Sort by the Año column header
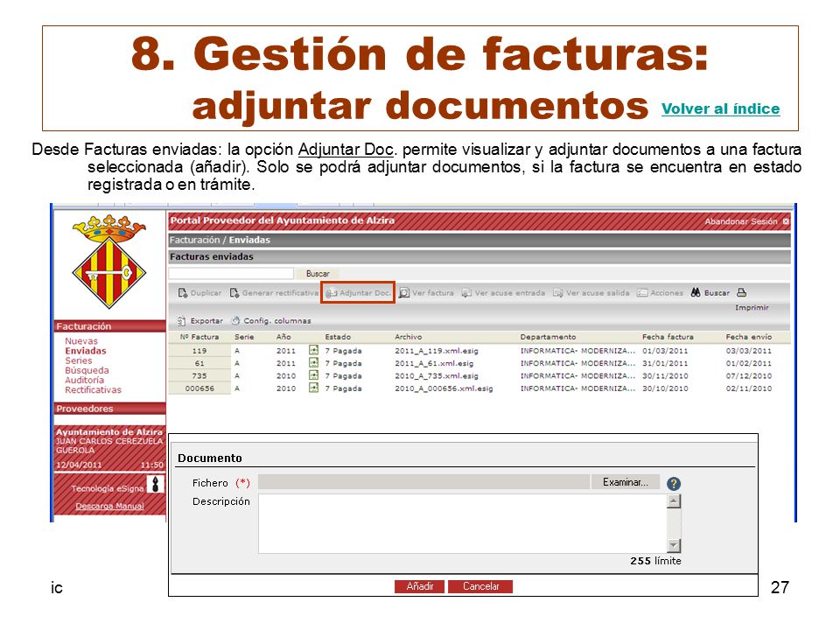 283,337
